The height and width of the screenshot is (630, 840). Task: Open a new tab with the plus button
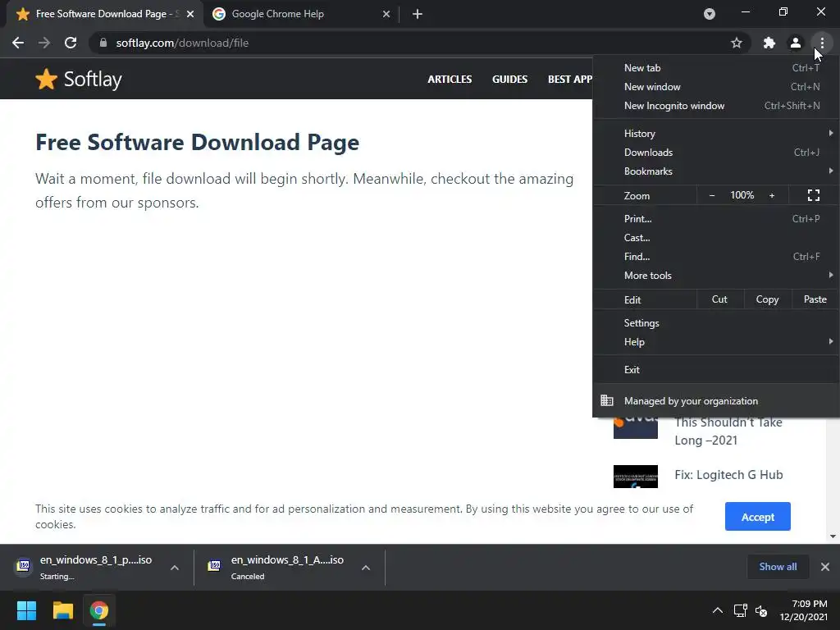pos(418,14)
